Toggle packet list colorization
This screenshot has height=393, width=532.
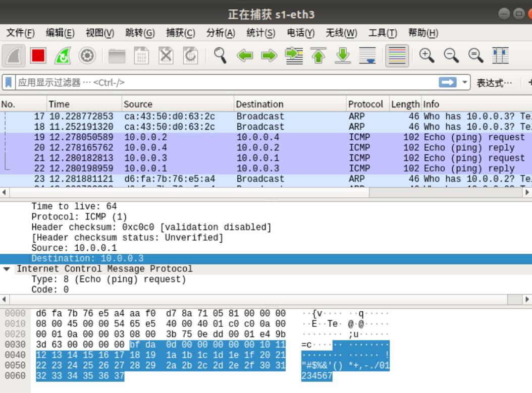[397, 55]
